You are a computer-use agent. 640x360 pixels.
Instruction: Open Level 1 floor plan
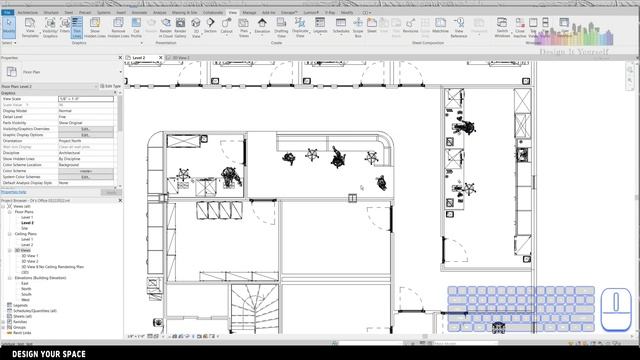(x=27, y=218)
